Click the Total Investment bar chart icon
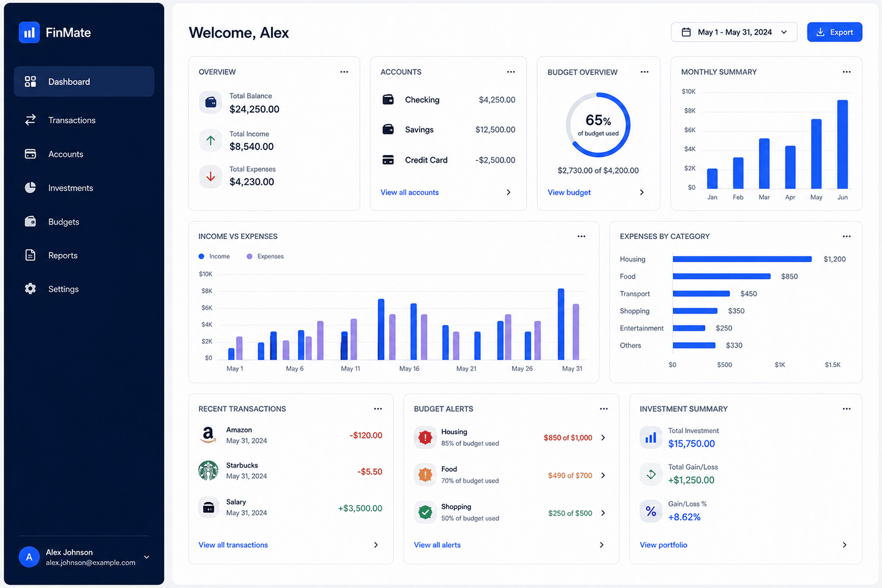Viewport: 882px width, 588px height. click(651, 437)
